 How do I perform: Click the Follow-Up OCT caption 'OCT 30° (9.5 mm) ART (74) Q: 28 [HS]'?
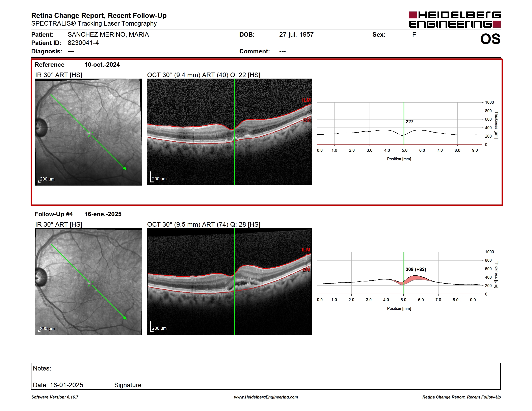click(x=204, y=224)
